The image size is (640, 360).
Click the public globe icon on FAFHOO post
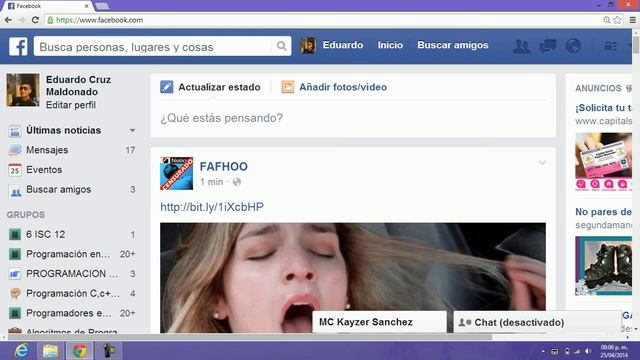tap(237, 182)
